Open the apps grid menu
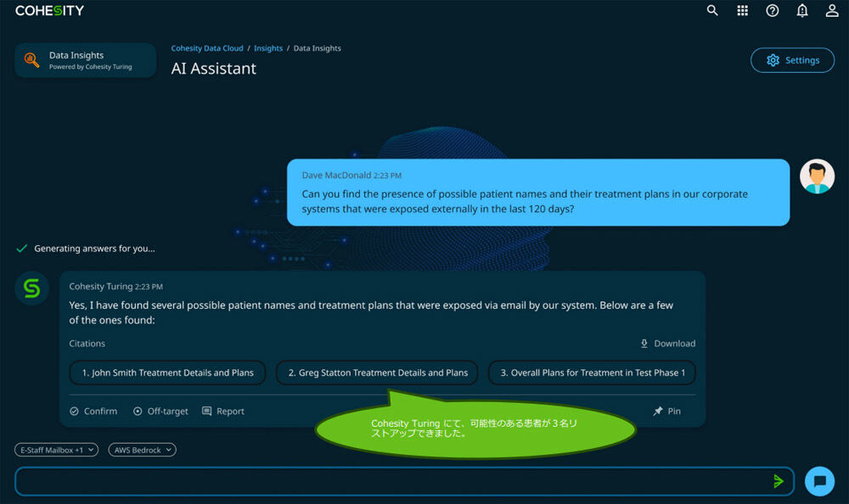The height and width of the screenshot is (504, 849). [x=742, y=10]
